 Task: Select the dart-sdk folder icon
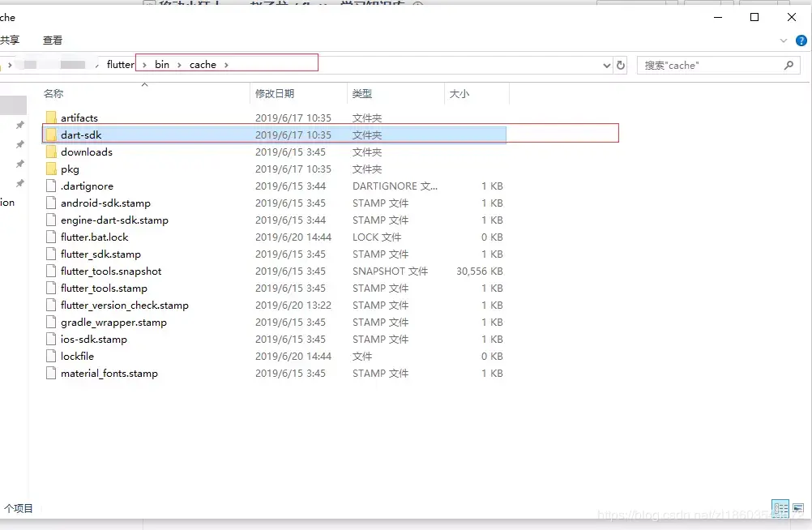51,135
